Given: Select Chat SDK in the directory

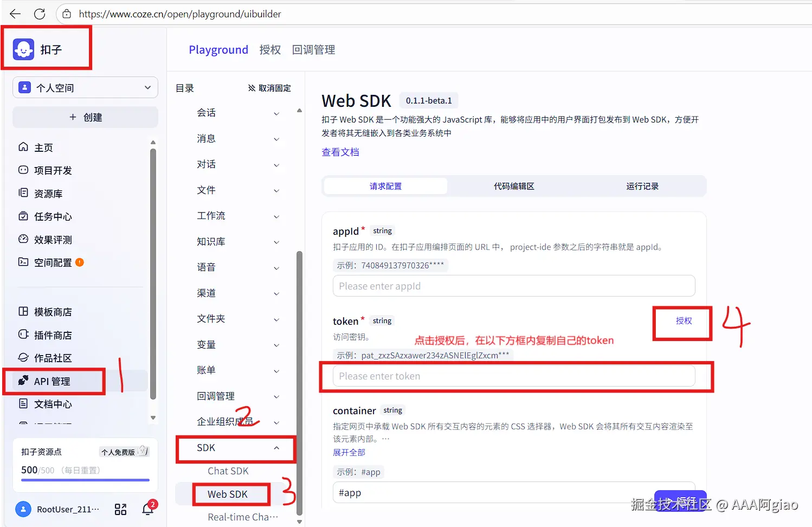Looking at the screenshot, I should click(228, 471).
